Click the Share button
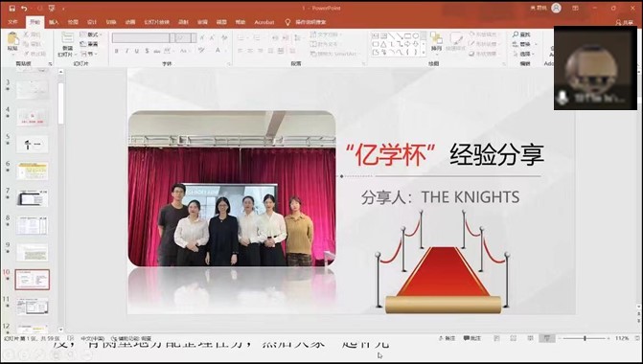 coord(625,23)
